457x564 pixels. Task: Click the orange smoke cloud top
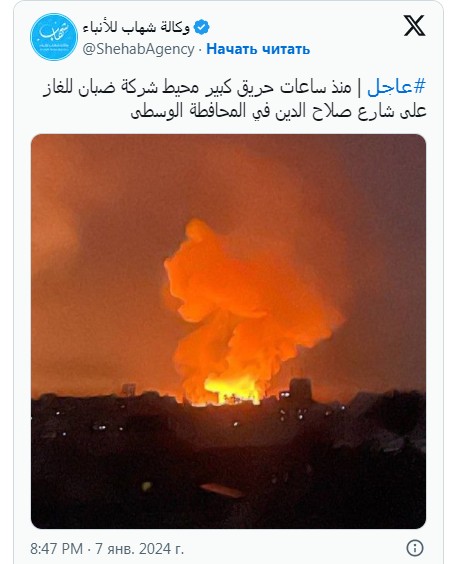pyautogui.click(x=201, y=234)
